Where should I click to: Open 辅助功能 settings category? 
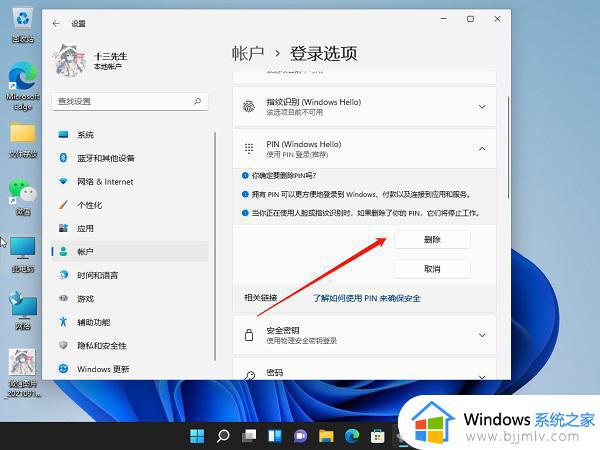tap(130, 322)
